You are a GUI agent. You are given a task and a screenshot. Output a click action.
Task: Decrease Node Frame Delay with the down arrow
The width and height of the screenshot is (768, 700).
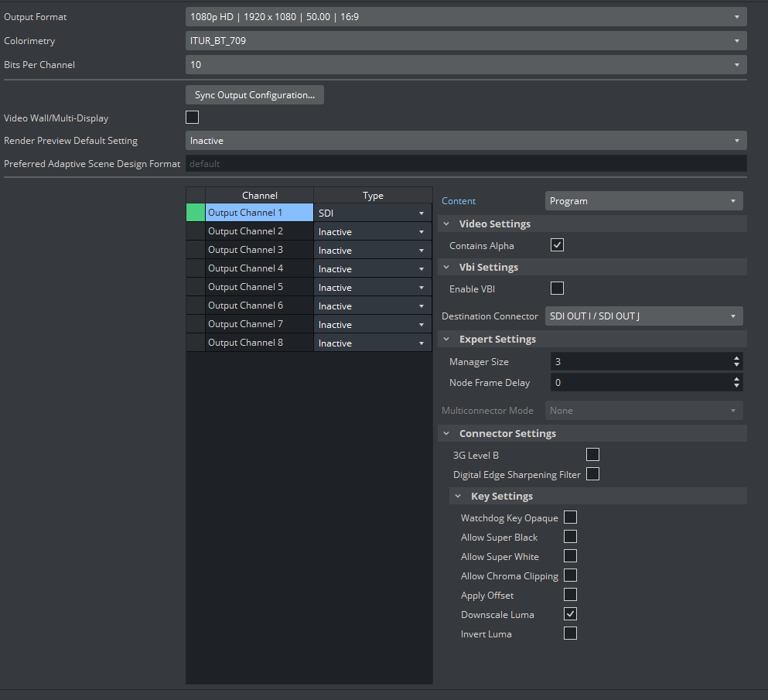(736, 386)
